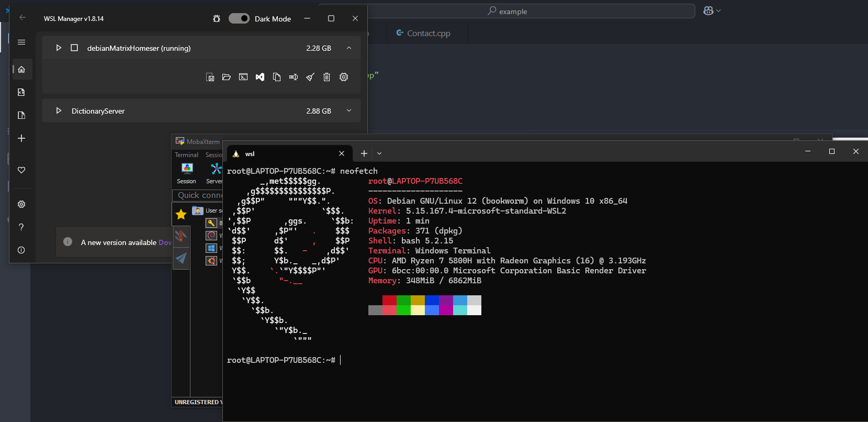Start the debianMatrixHomeser distro with play icon
This screenshot has width=868, height=422.
pos(59,48)
